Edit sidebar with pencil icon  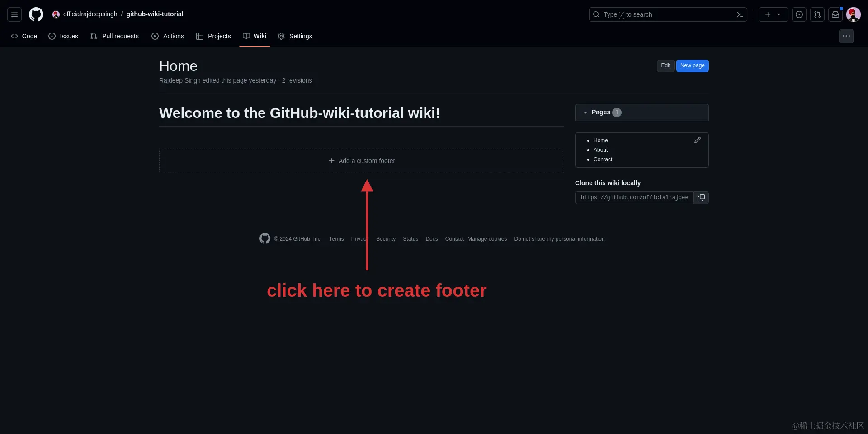pos(698,140)
